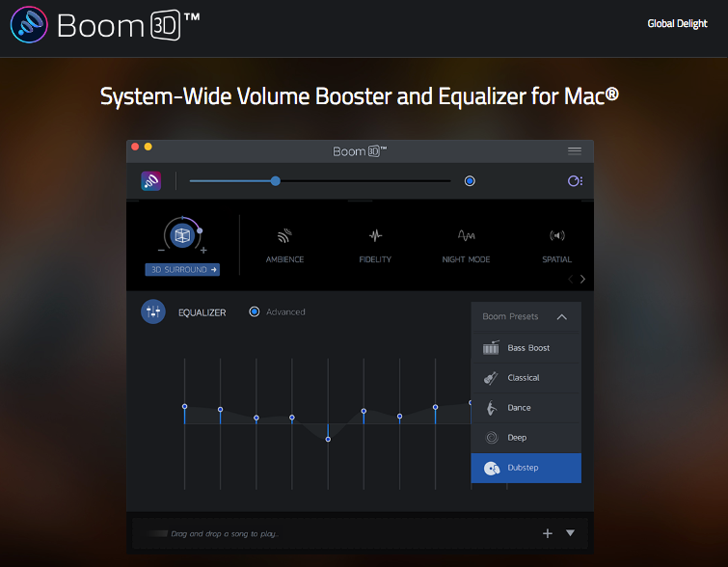Viewport: 728px width, 567px height.
Task: Add a song with the plus icon
Action: (x=548, y=533)
